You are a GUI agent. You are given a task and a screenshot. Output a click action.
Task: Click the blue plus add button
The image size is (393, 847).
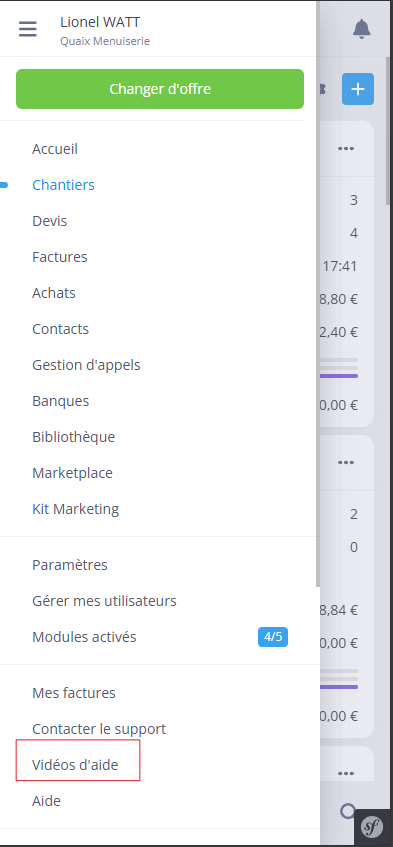(x=358, y=89)
